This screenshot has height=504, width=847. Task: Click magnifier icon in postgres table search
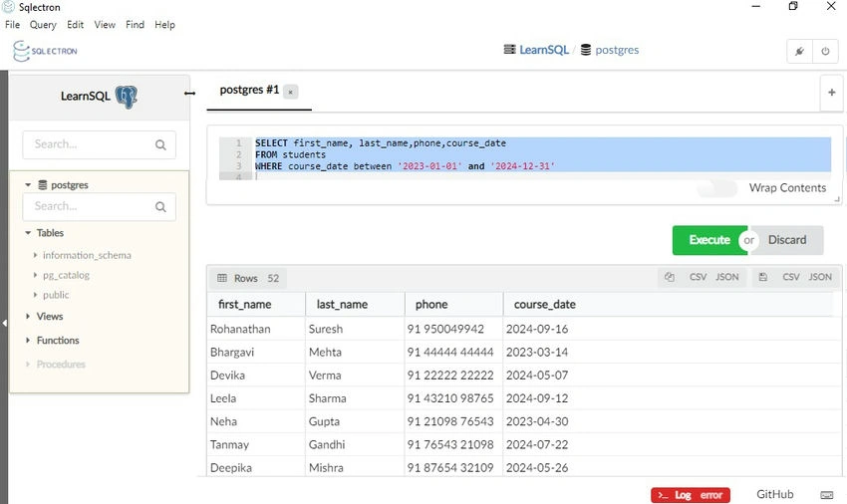coord(160,207)
